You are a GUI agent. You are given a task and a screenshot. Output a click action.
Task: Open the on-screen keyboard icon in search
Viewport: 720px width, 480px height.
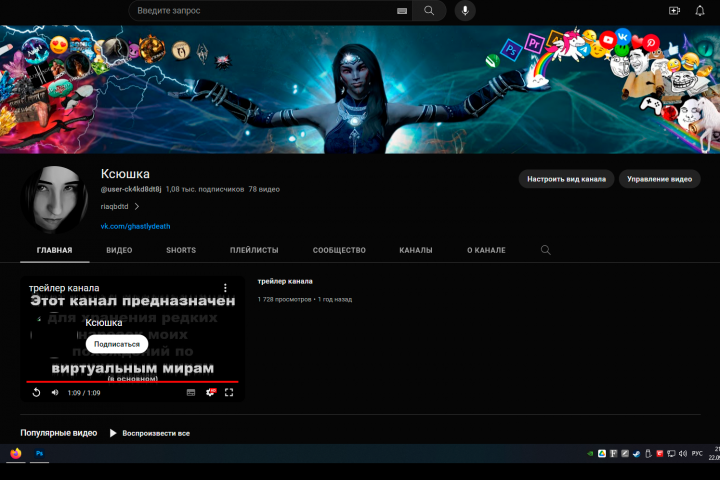point(402,11)
